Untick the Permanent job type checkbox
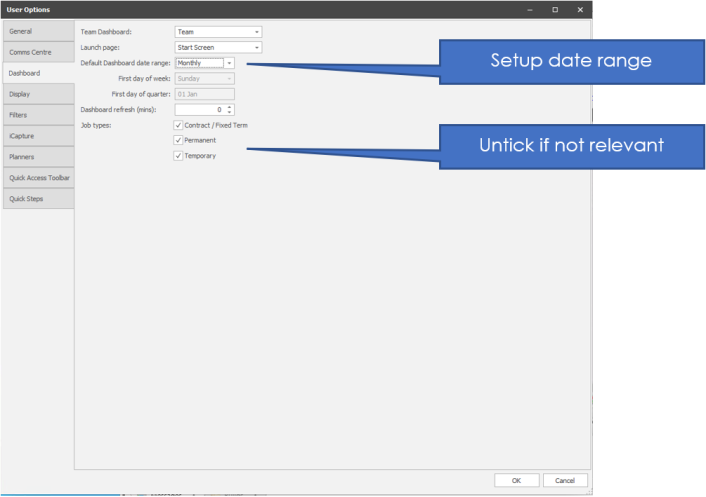 coord(178,141)
